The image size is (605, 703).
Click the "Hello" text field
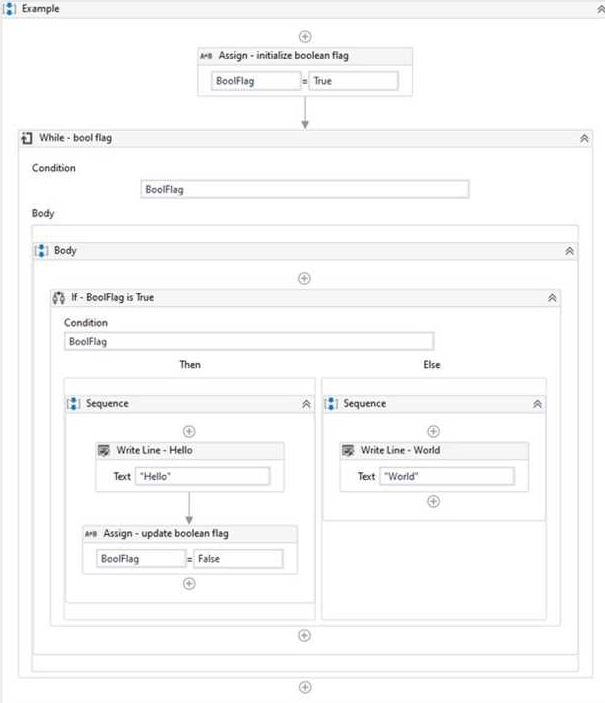click(203, 476)
